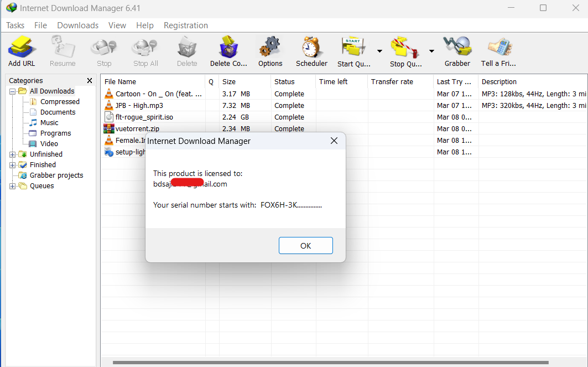588x367 pixels.
Task: Click the VLC icon beside Cartoon - On _ On
Action: 109,94
